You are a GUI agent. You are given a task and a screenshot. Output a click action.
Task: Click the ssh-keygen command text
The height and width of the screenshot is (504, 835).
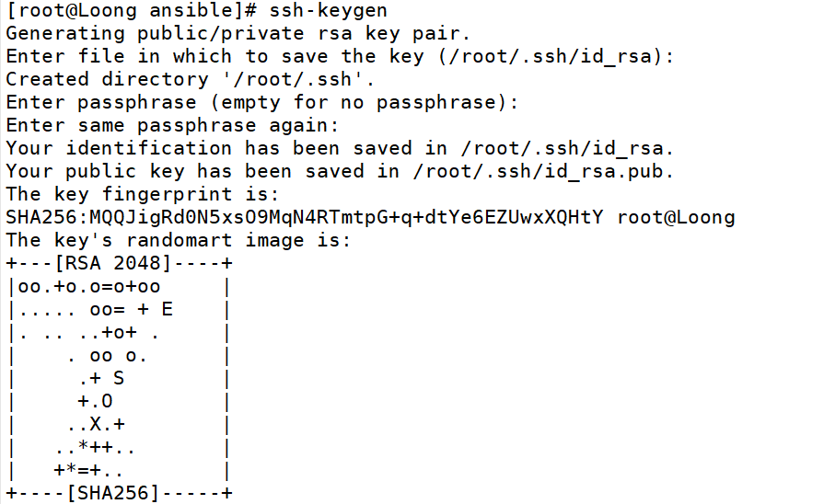330,11
